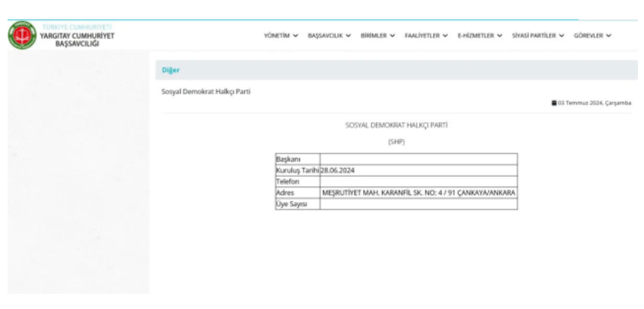
Task: Click the (SHP) abbreviation text
Action: click(396, 141)
